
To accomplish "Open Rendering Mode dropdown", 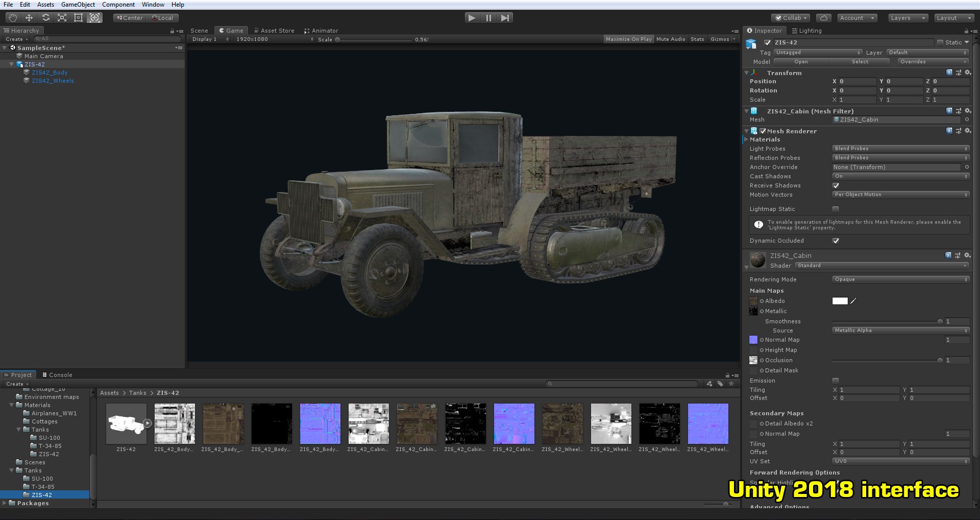I will 901,279.
